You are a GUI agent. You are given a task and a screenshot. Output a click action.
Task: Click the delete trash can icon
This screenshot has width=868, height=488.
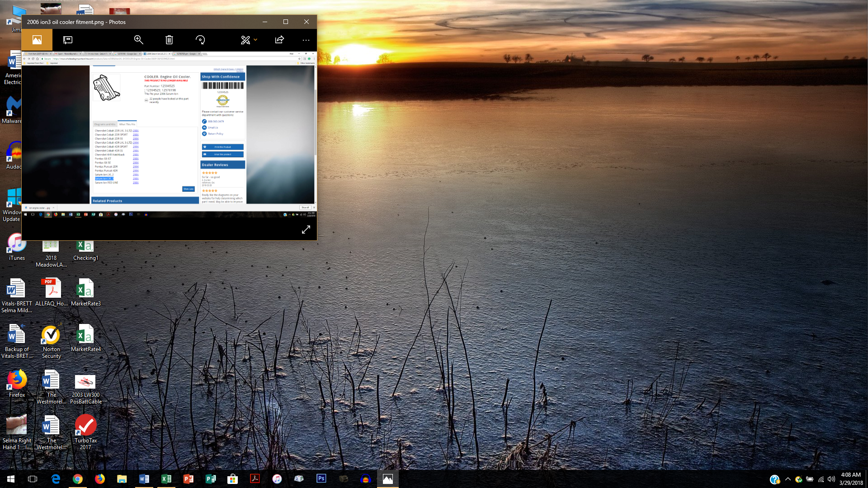click(169, 40)
